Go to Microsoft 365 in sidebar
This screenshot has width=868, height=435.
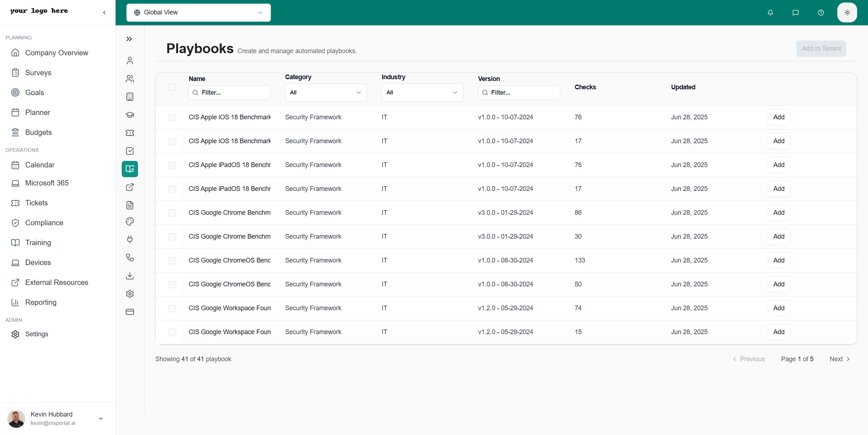tap(47, 183)
